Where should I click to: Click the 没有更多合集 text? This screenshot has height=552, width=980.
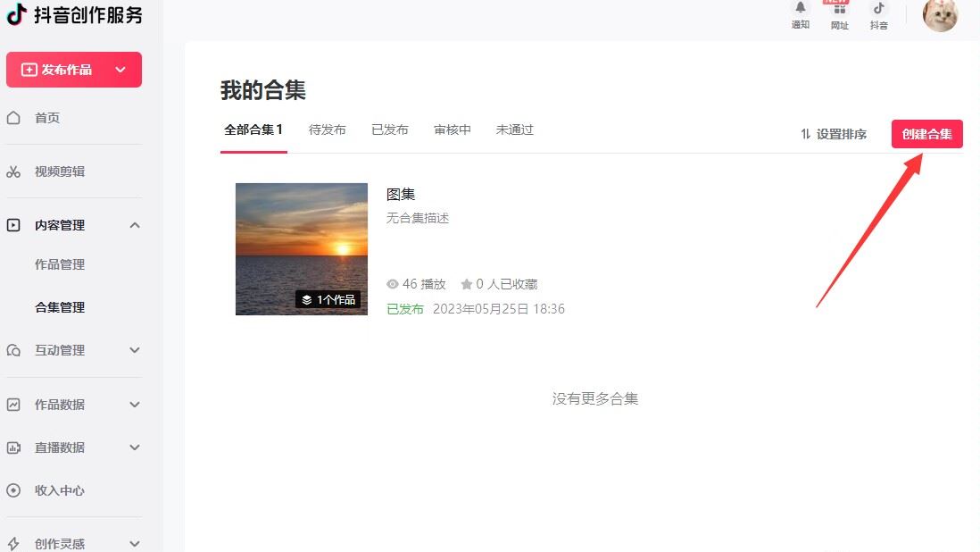[595, 399]
